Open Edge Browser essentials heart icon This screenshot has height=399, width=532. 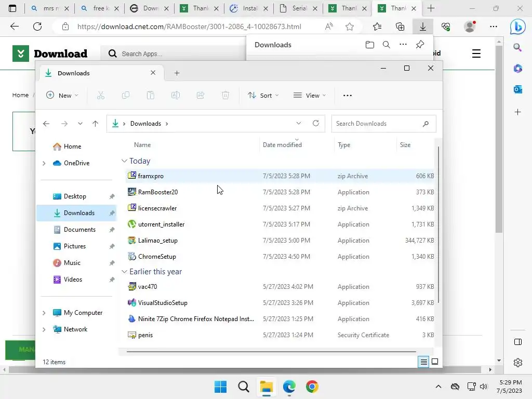(x=446, y=26)
